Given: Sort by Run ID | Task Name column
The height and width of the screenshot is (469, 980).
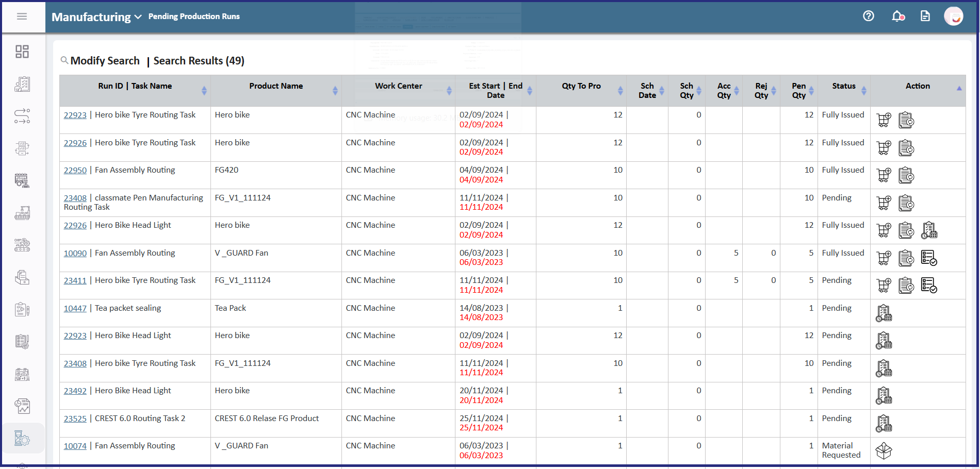Looking at the screenshot, I should tap(204, 91).
